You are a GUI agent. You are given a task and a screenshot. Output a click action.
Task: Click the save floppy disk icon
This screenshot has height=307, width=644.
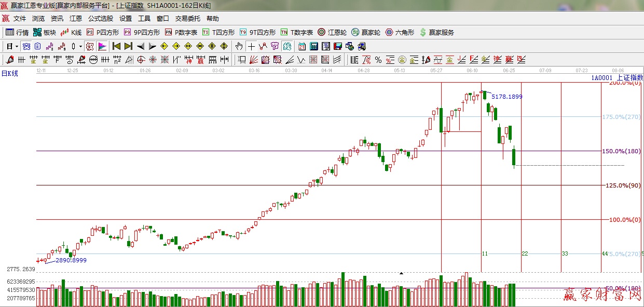pos(338,46)
